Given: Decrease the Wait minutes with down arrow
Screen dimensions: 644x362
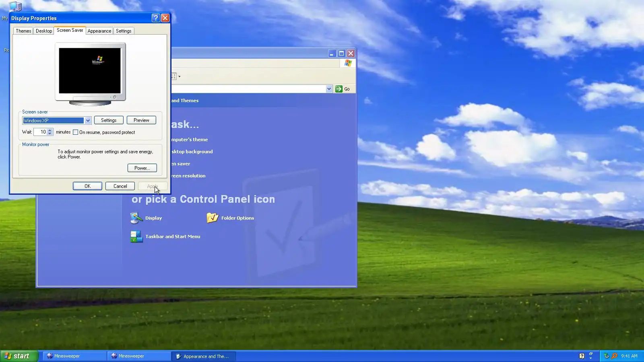Looking at the screenshot, I should click(50, 134).
